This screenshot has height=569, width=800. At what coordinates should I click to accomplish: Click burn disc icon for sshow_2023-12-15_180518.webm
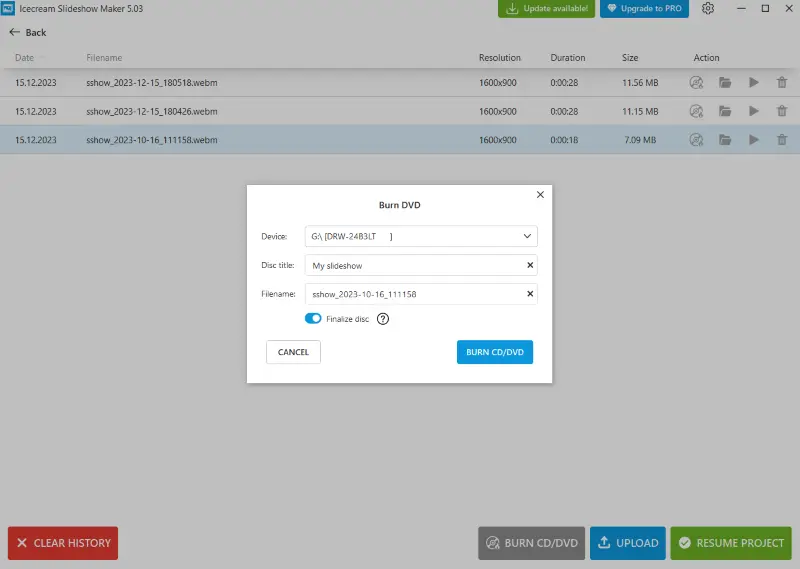[696, 82]
